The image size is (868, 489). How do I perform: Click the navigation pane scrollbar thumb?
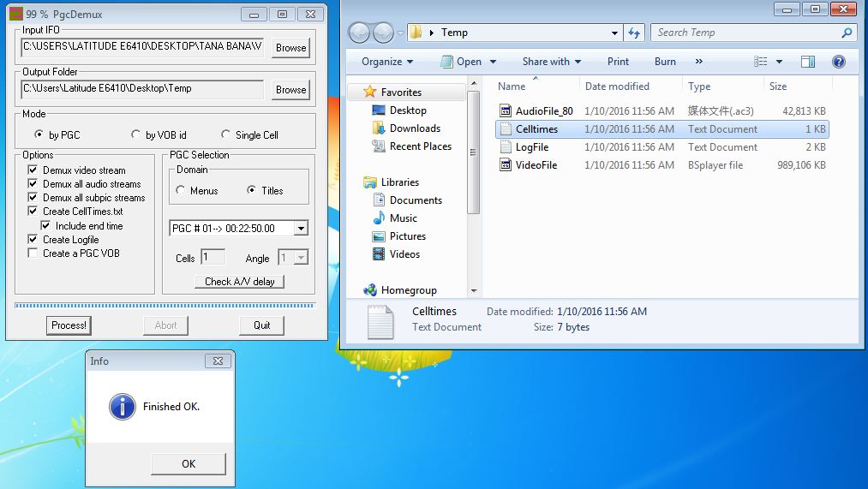pos(473,152)
